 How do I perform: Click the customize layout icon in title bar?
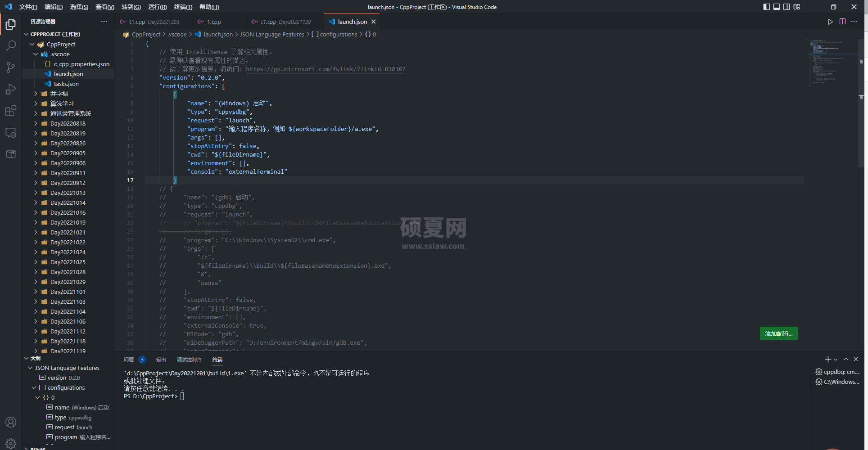796,7
